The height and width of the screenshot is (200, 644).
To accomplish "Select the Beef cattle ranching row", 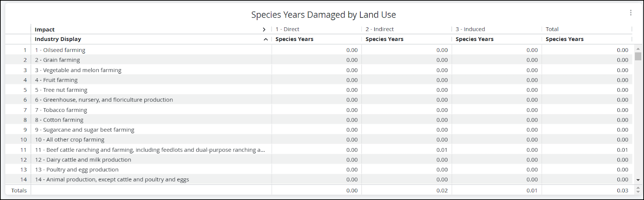I will (x=319, y=150).
